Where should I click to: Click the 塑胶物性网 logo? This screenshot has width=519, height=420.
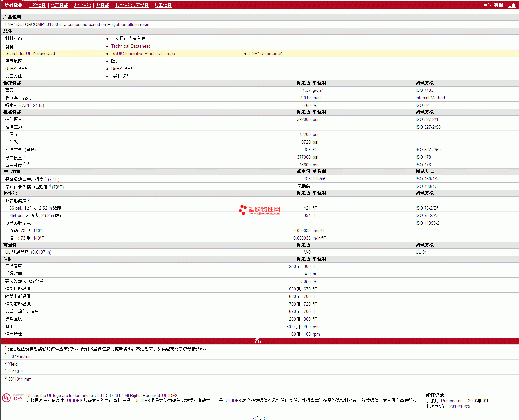259,210
